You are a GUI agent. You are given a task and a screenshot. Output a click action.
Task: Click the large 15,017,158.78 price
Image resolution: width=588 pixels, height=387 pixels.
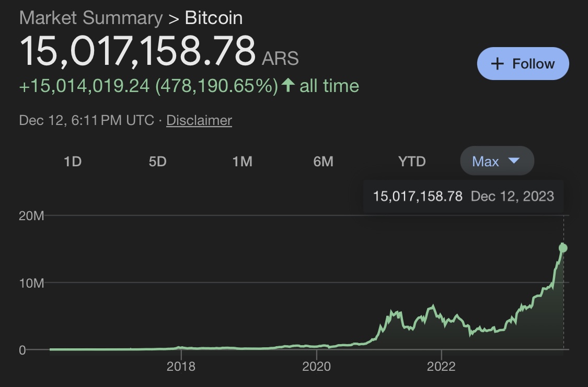tap(138, 52)
